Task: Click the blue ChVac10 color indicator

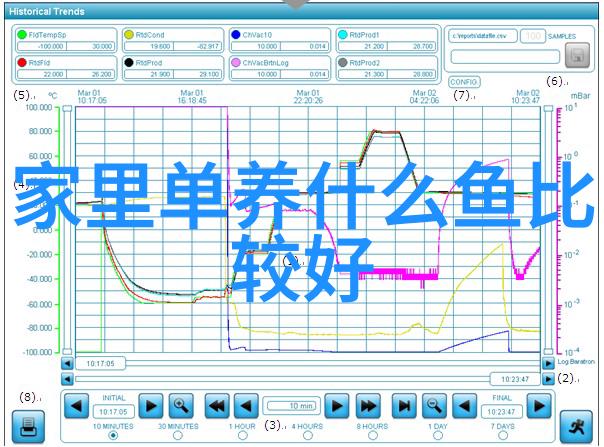Action: [236, 34]
